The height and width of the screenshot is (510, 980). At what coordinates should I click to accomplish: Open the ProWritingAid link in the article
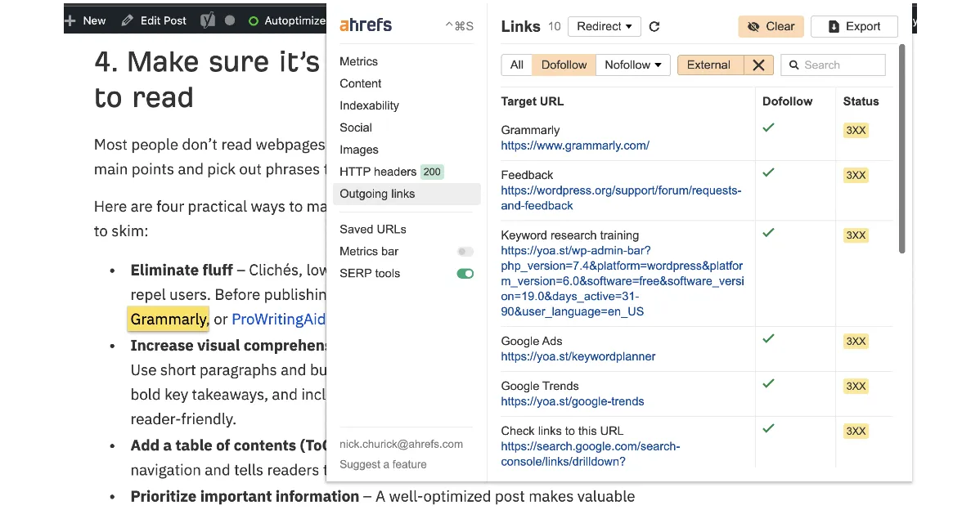(279, 319)
